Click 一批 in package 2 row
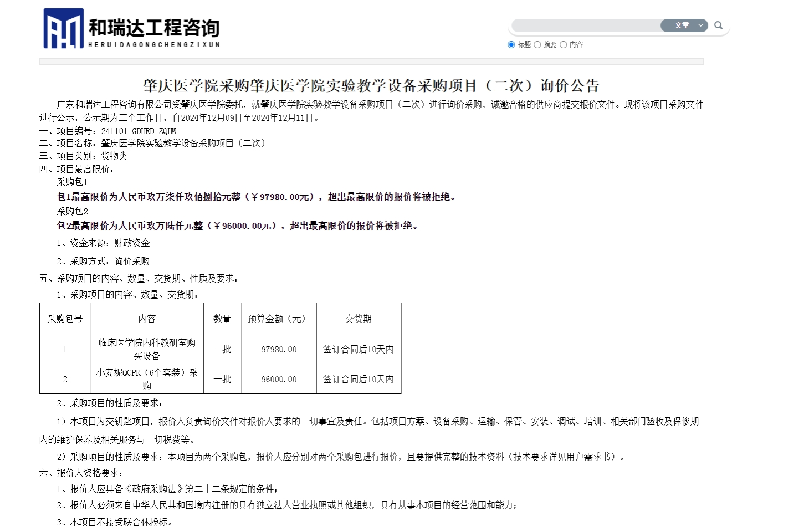 pos(223,380)
